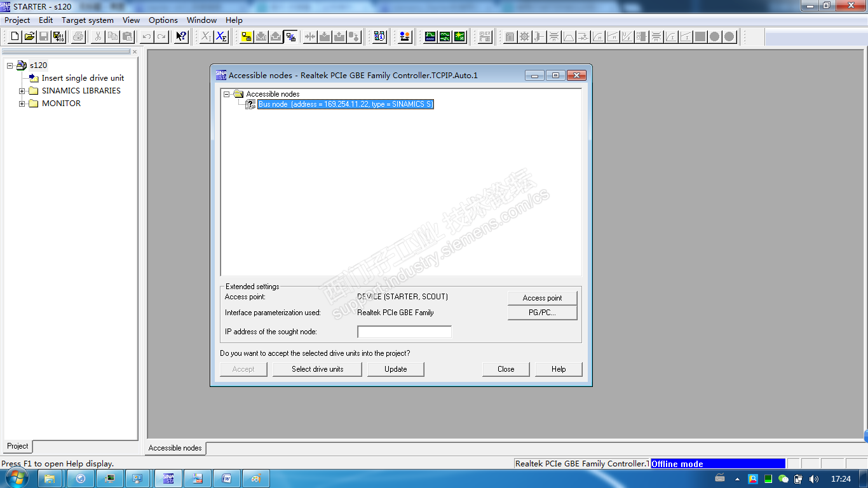Expand the SINAMICS LIBRARIES folder
This screenshot has height=488, width=868.
click(x=22, y=91)
